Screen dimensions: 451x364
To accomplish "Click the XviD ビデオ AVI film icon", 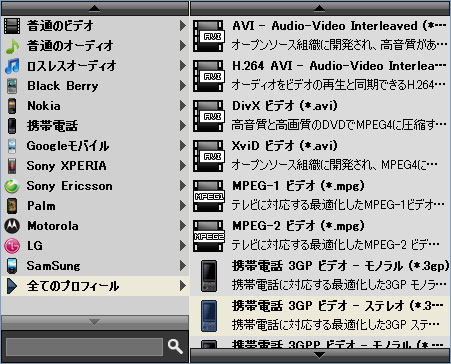I will click(208, 156).
